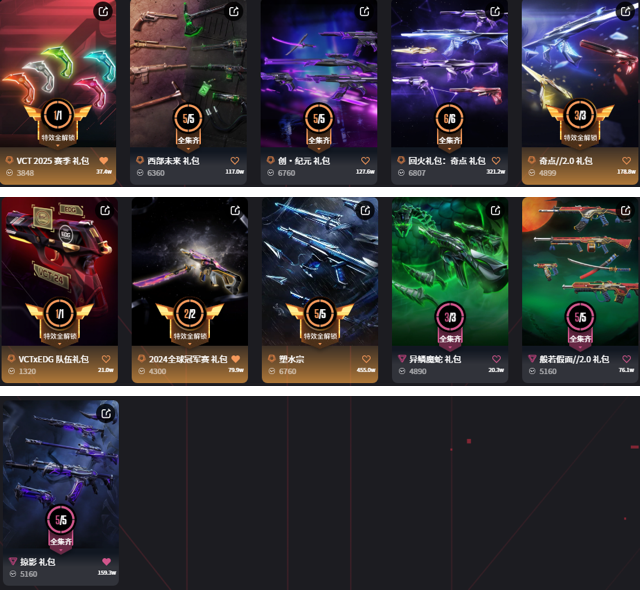Favorite 般若假面//2.0 礼包 heart
This screenshot has width=640, height=590.
pyautogui.click(x=627, y=359)
